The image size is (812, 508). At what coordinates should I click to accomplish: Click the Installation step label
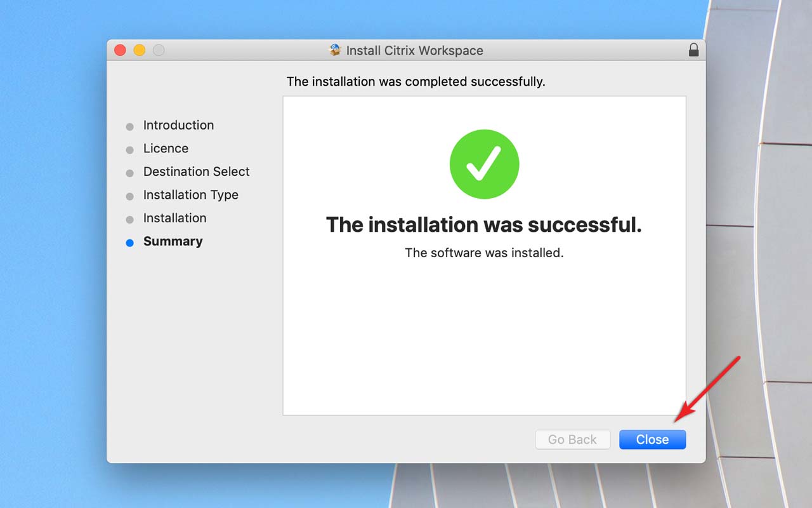(174, 218)
